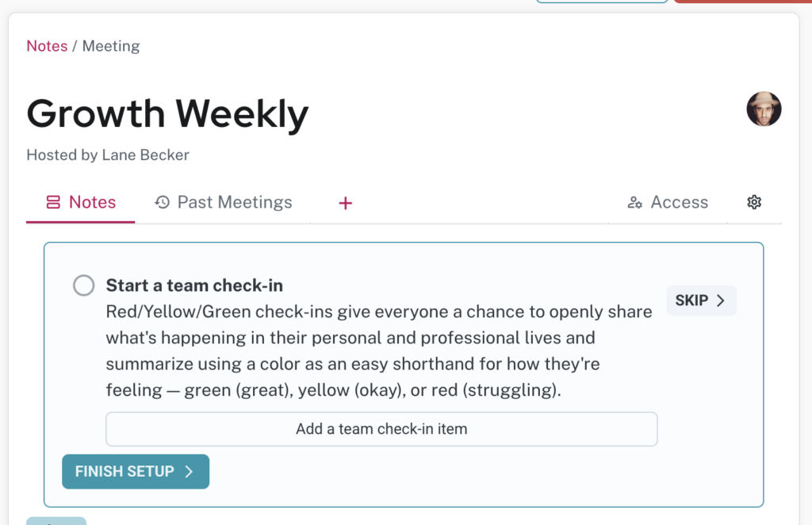Click the Lane Becker avatar photo
Viewport: 812px width, 525px height.
click(764, 109)
